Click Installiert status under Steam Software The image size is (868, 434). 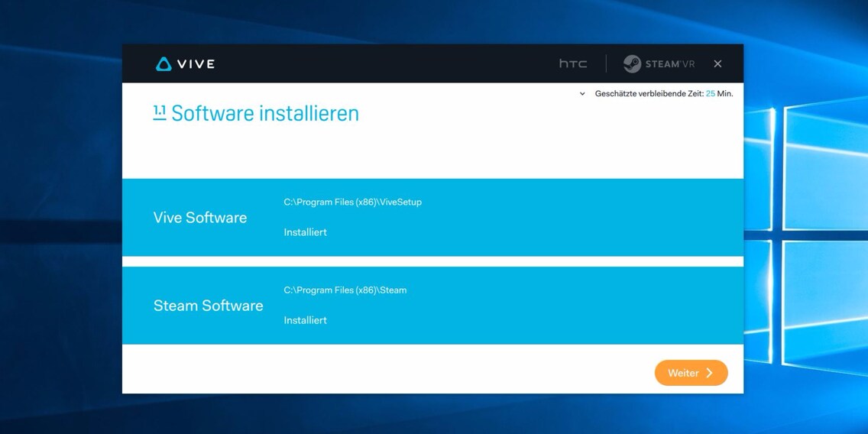coord(305,320)
